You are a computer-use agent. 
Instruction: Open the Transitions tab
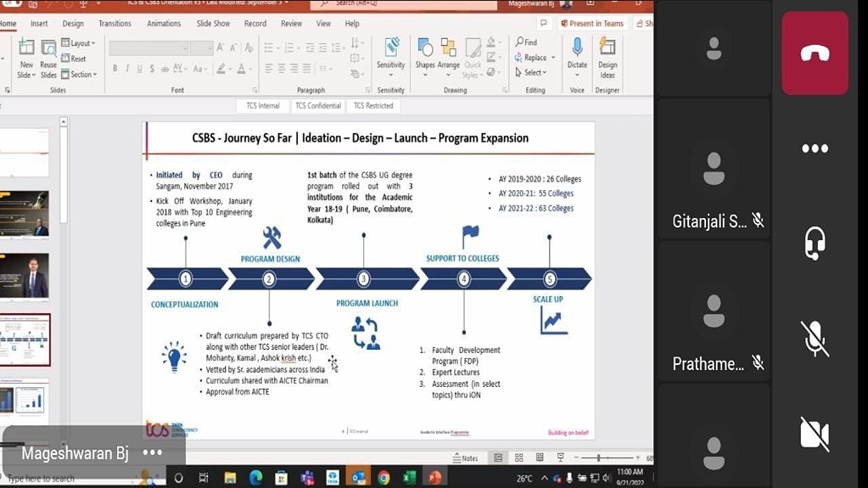pyautogui.click(x=115, y=24)
